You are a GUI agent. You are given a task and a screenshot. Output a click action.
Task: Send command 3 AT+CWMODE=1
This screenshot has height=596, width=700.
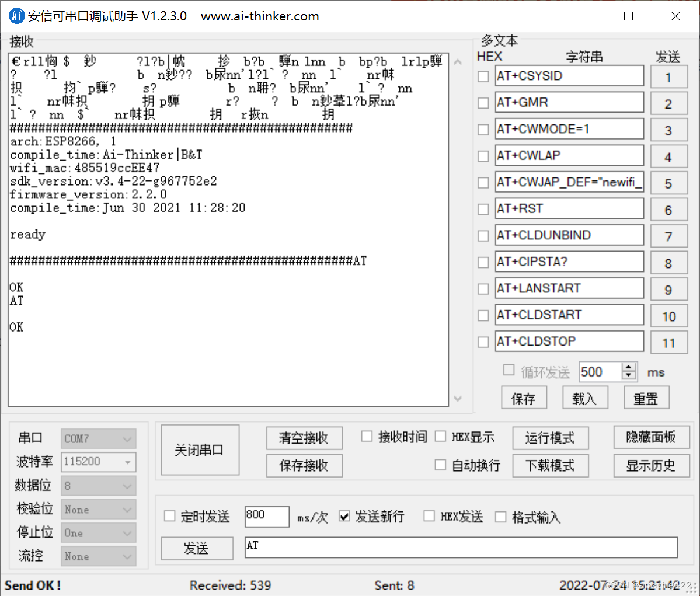tap(668, 130)
